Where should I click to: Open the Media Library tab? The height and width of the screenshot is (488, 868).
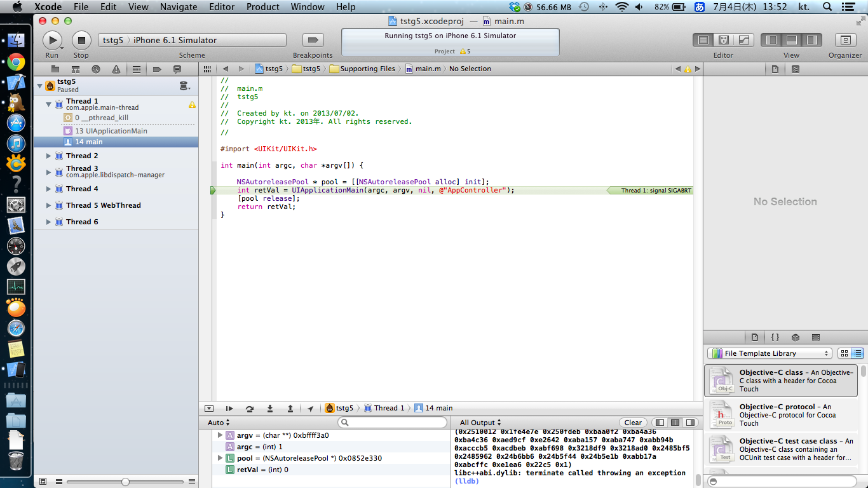point(816,337)
